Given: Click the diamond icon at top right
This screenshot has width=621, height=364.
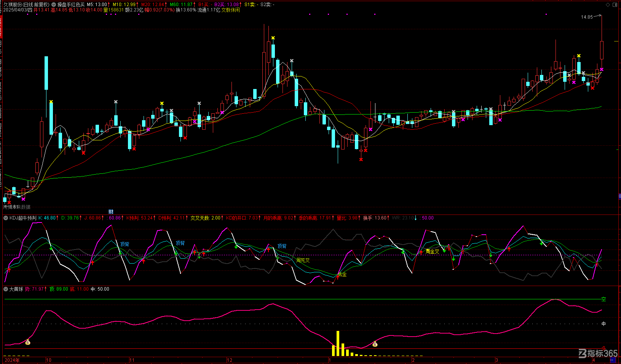Looking at the screenshot, I should pyautogui.click(x=608, y=5).
